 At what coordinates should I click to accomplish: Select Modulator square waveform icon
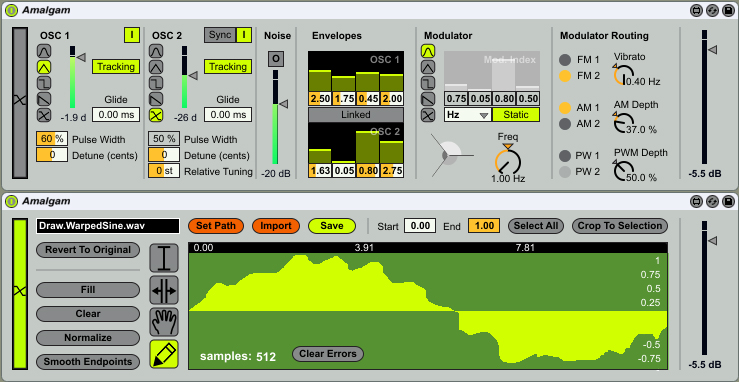(x=428, y=83)
